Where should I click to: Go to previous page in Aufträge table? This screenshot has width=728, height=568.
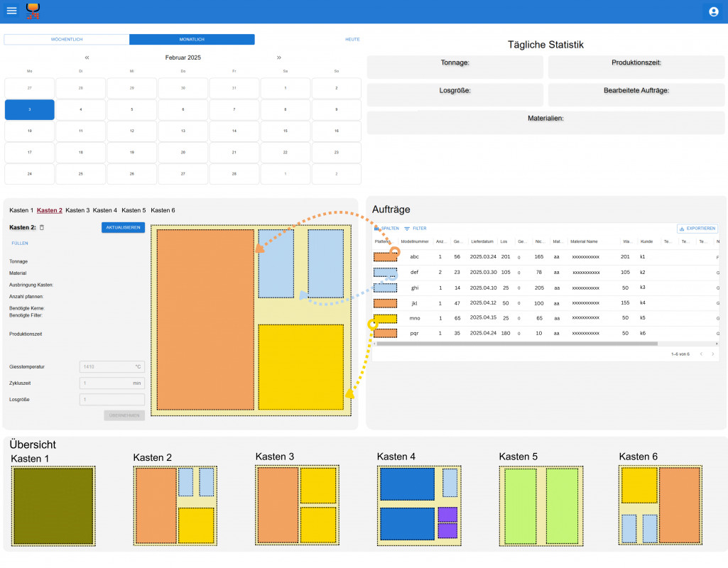pyautogui.click(x=701, y=354)
